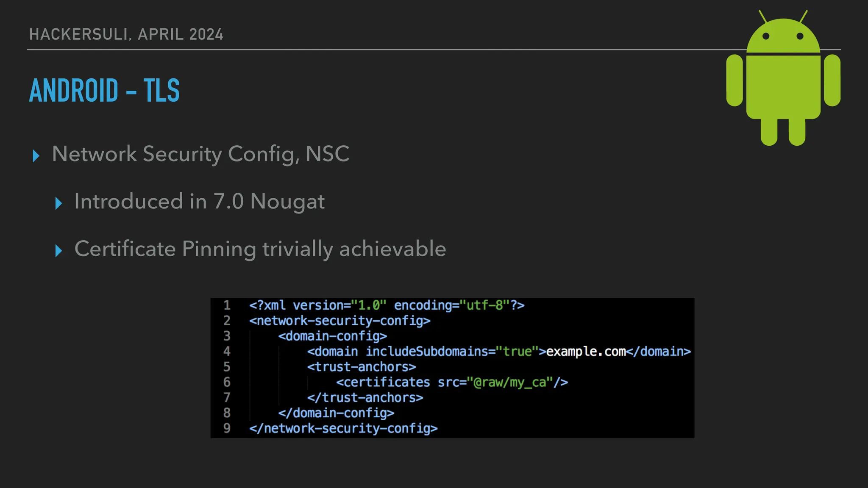Viewport: 868px width, 488px height.
Task: Click line number 9 in code block
Action: 227,428
